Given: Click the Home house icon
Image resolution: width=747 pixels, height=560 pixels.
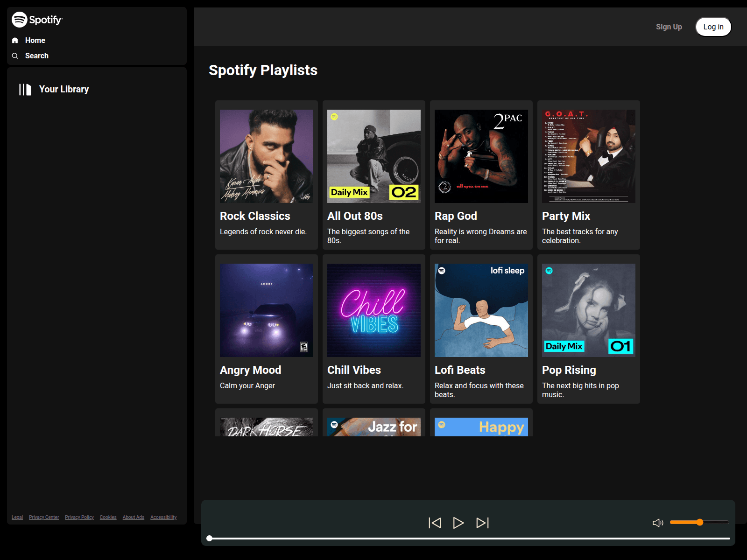Looking at the screenshot, I should pos(15,41).
